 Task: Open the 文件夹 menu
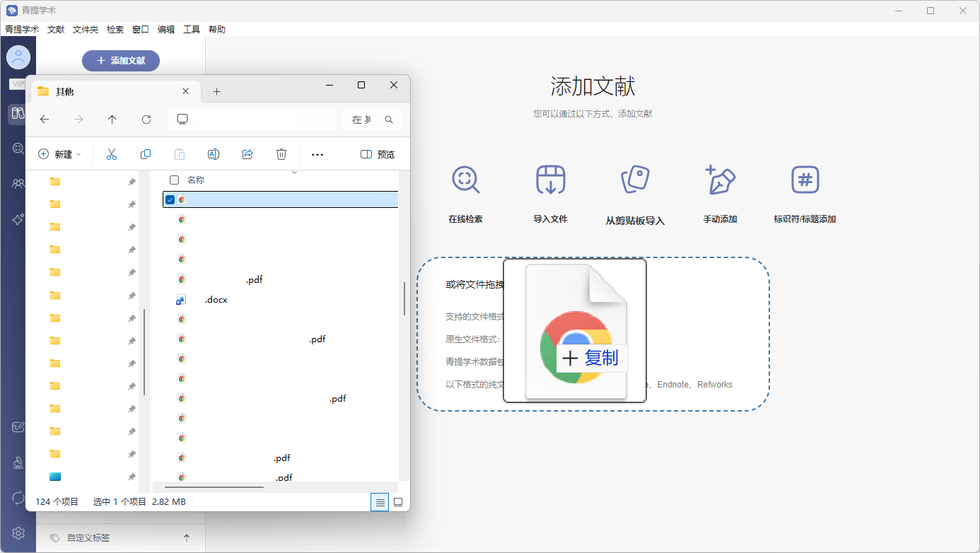pos(86,30)
